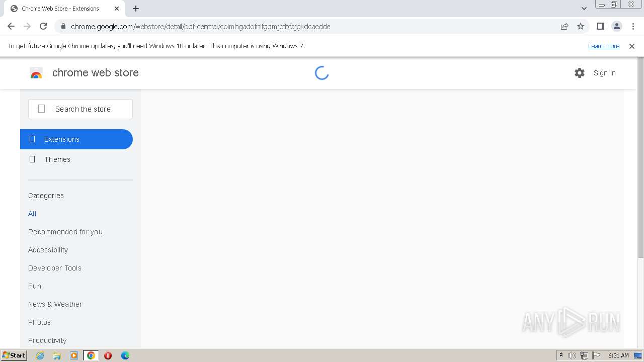Image resolution: width=644 pixels, height=362 pixels.
Task: Select Chrome icon on the taskbar
Action: 91,355
